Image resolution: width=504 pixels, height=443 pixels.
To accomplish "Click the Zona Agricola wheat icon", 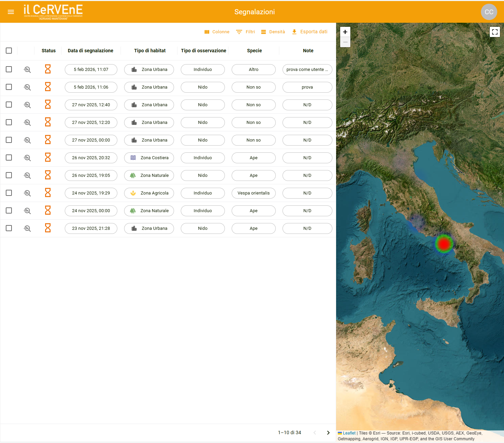I will (x=133, y=193).
